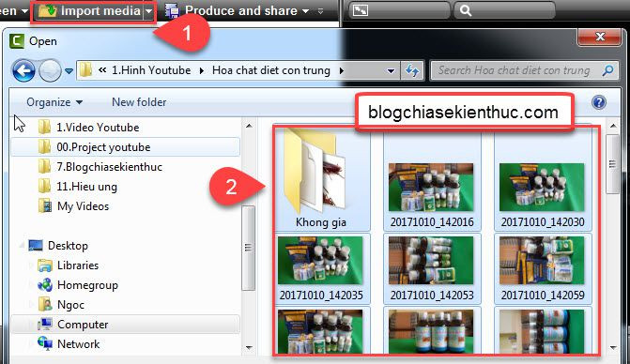Select image 20171010_142035
Screen dimensions: 630x364
pyautogui.click(x=322, y=268)
